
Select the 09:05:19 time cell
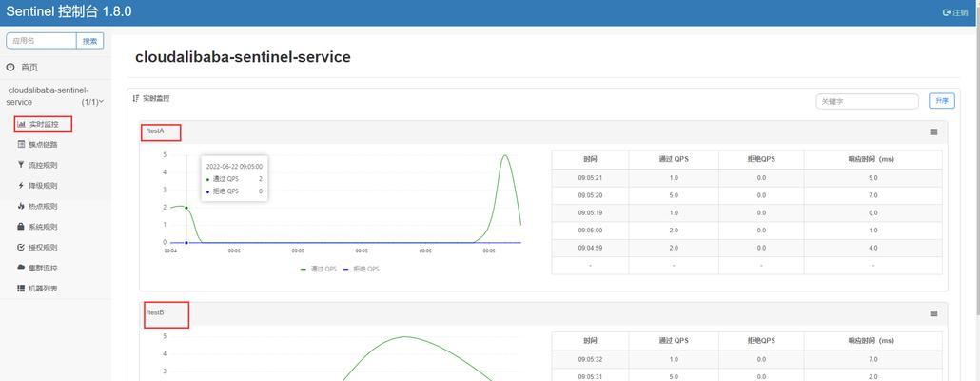[590, 213]
